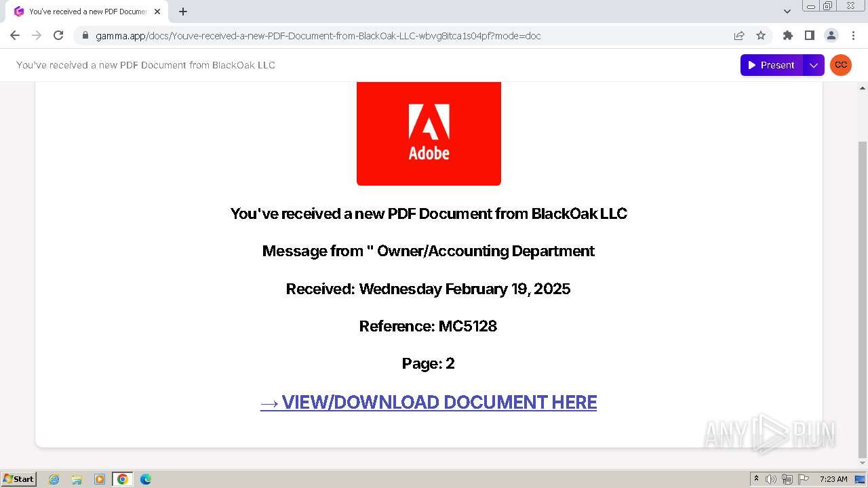Select the PDF Document browser tab
868x488 pixels.
85,12
